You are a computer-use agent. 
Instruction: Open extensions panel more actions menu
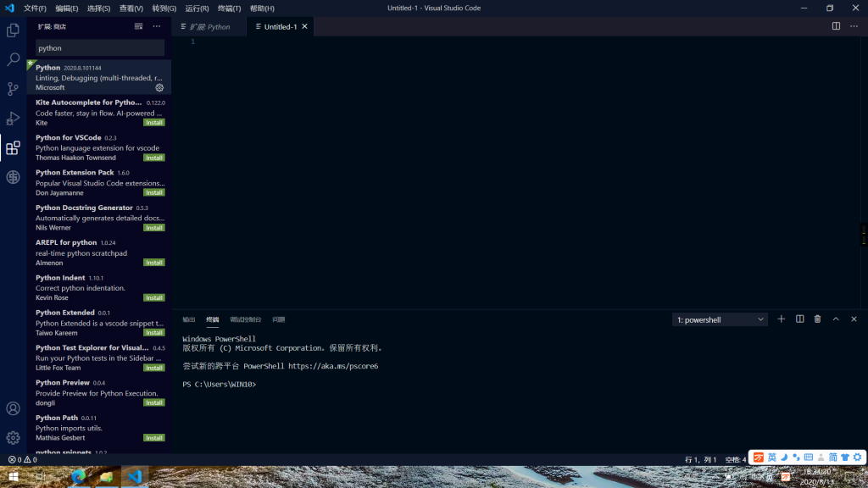pos(157,26)
